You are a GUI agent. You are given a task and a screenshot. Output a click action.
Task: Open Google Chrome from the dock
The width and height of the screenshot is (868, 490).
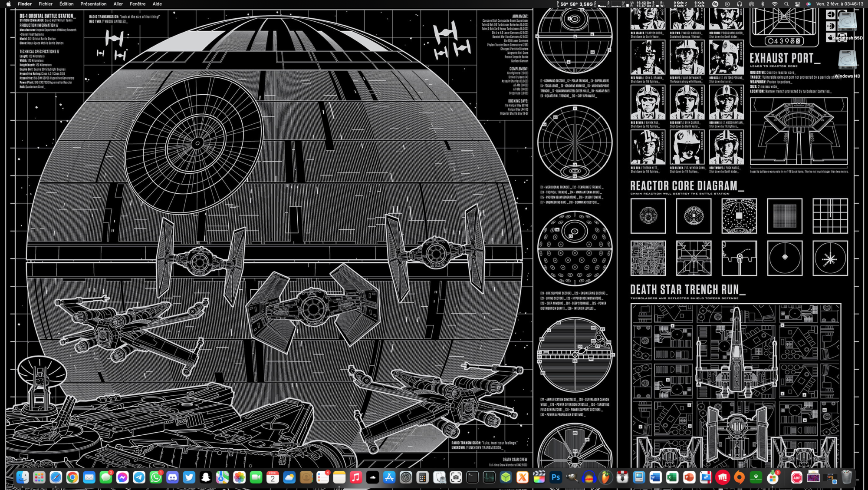[x=72, y=478]
